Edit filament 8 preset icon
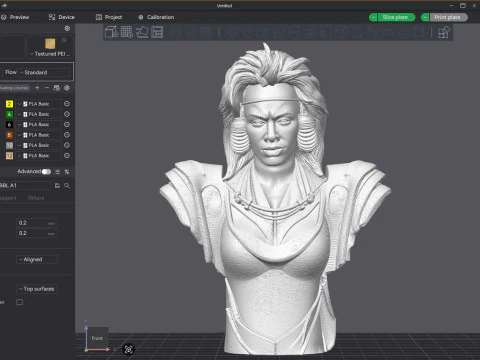 [x=67, y=135]
